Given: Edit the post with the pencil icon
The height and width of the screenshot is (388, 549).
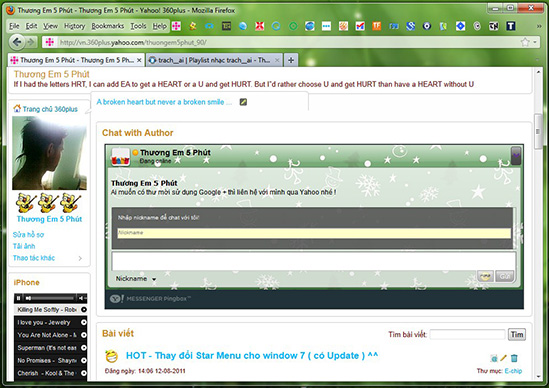Looking at the screenshot, I should click(503, 358).
